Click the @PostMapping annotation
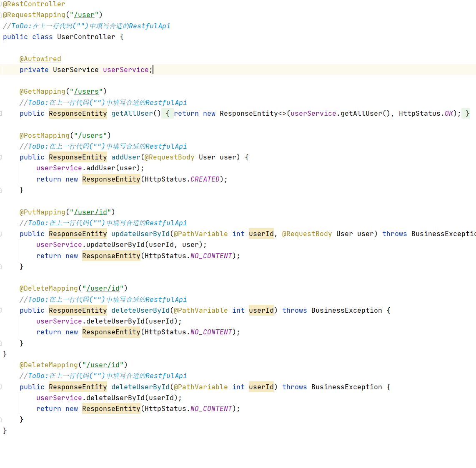 click(x=44, y=135)
